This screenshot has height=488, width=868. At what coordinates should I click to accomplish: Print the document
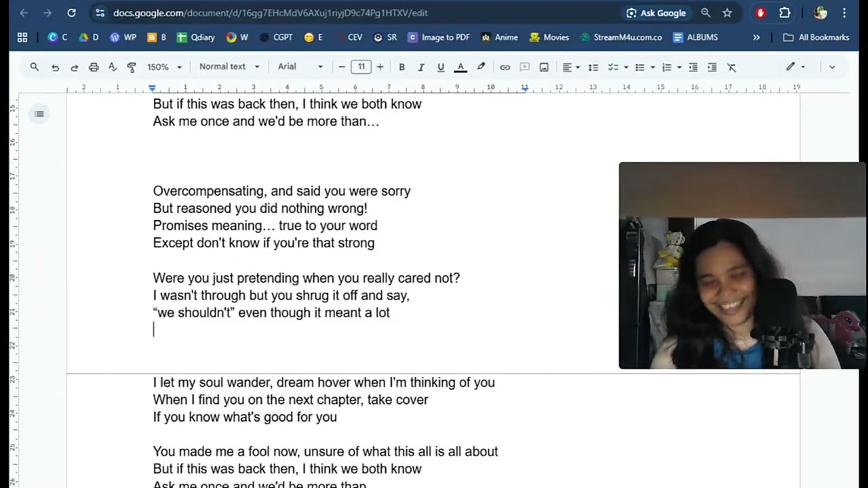94,67
